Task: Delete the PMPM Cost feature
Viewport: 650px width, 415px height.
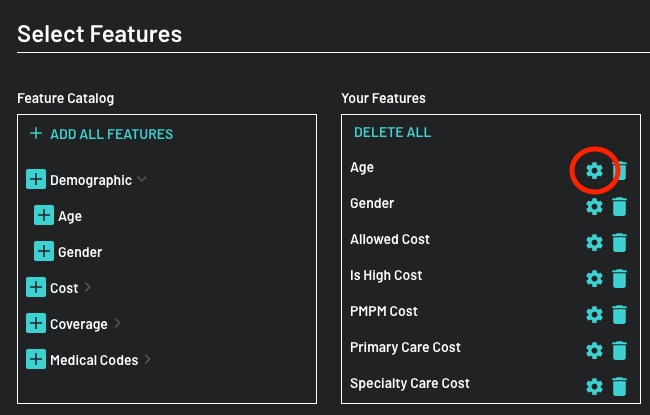Action: coord(620,315)
